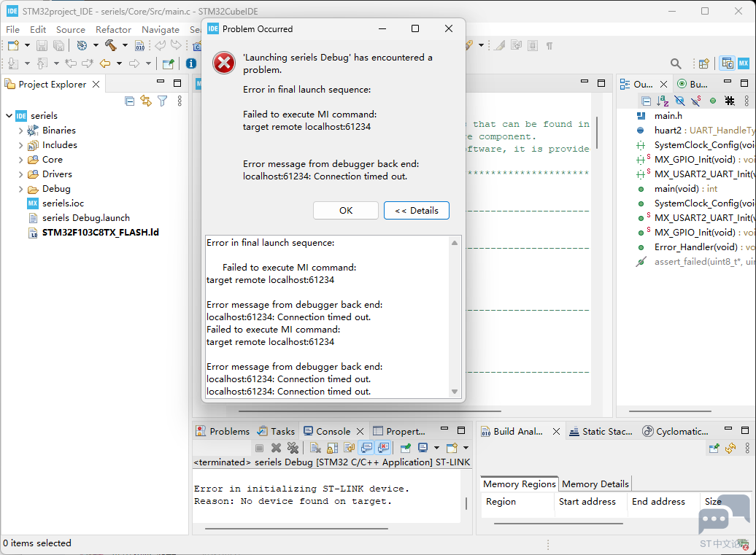This screenshot has height=555, width=756.
Task: Collapse all in Outline view
Action: pyautogui.click(x=646, y=101)
